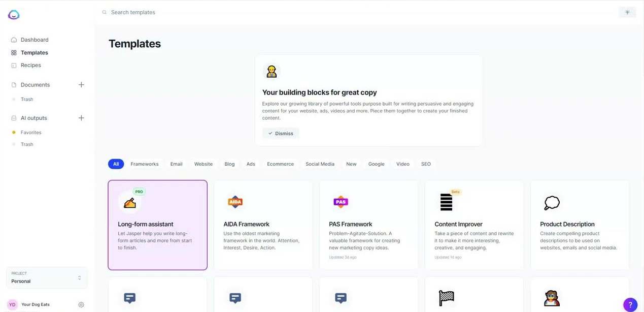Click the YD account avatar
The height and width of the screenshot is (312, 644).
[x=12, y=305]
